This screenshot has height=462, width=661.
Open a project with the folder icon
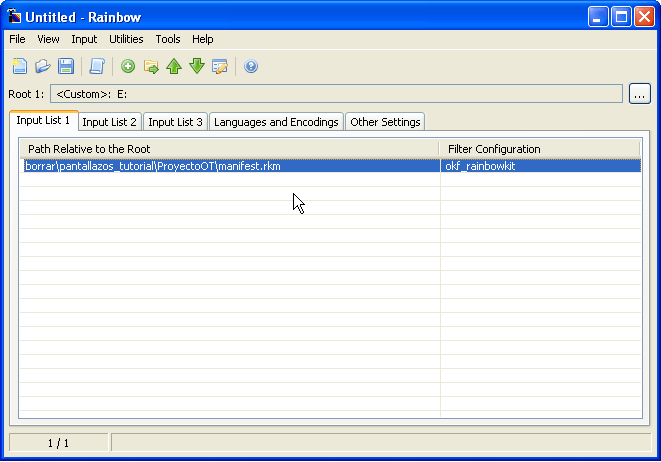43,67
